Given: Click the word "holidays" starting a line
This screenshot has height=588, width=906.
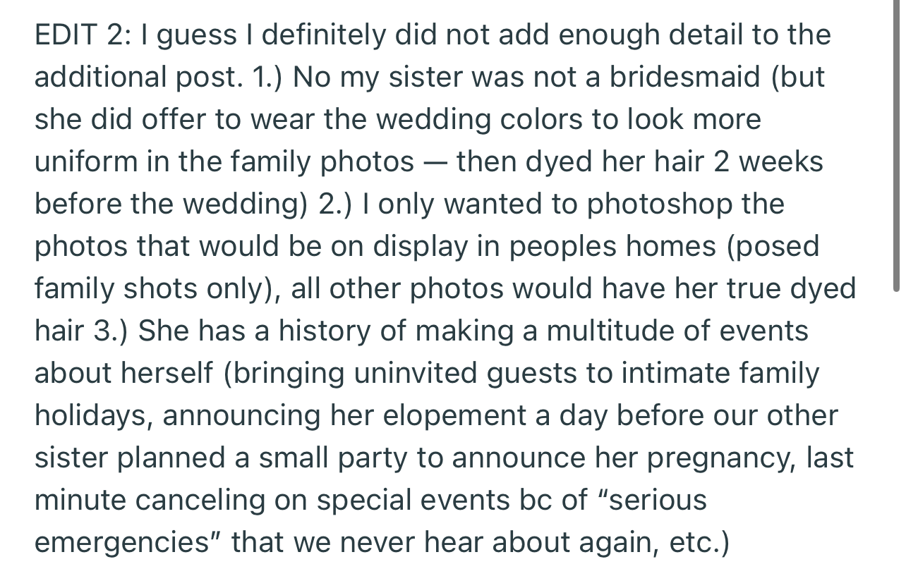Looking at the screenshot, I should 91,415.
